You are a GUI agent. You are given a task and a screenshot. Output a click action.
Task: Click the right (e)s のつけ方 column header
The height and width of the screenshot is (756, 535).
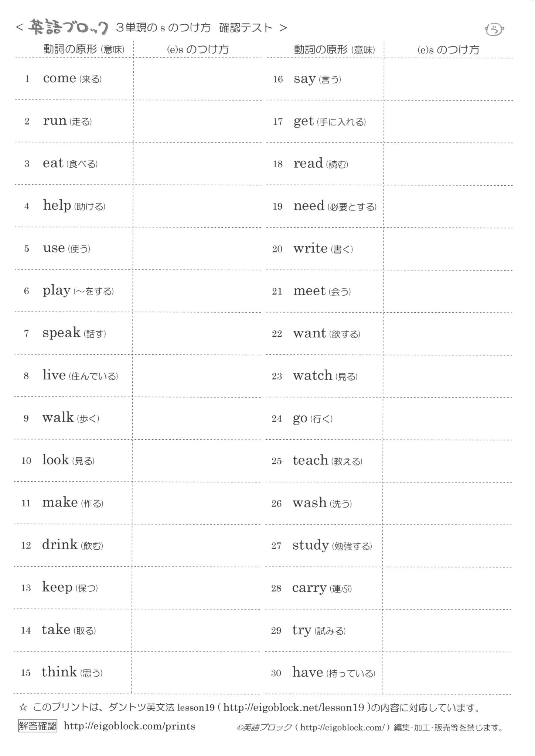click(x=448, y=50)
